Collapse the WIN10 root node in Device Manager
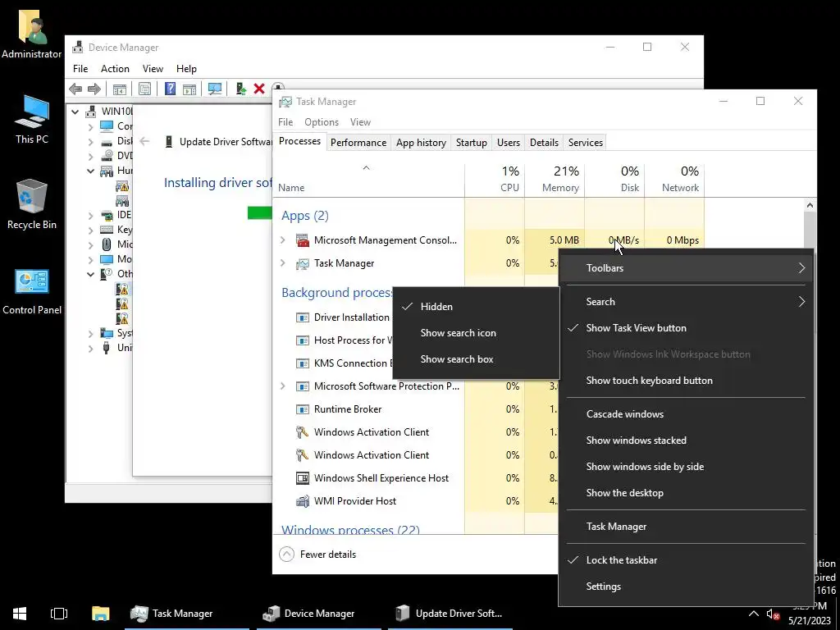This screenshot has height=630, width=840. coord(75,112)
